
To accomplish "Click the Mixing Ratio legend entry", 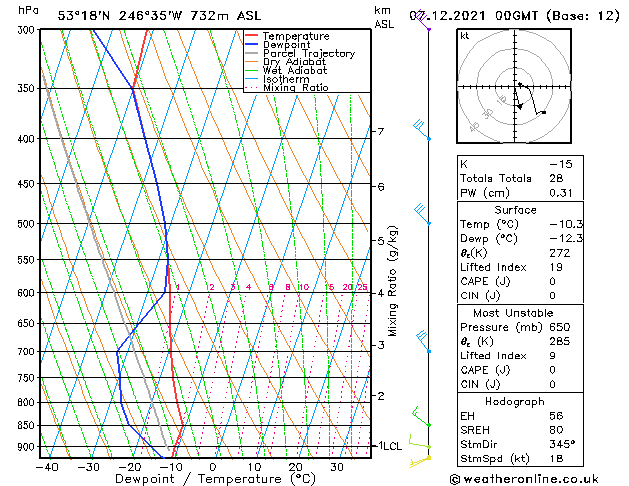I will tap(295, 88).
